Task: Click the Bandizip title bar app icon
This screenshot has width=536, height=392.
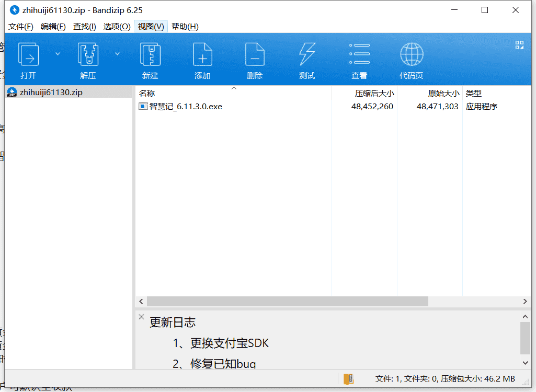Action: (x=14, y=10)
